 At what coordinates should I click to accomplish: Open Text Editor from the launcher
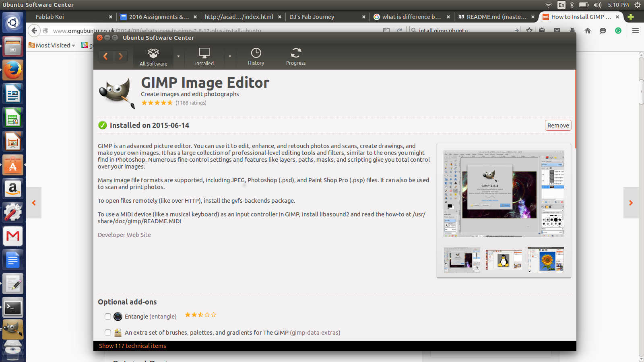pos(13,284)
